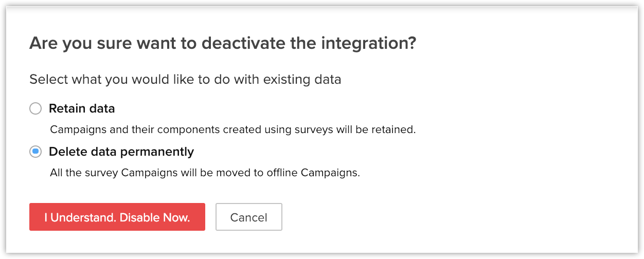Click 'will be retained' in the description
Image resolution: width=644 pixels, height=259 pixels.
[376, 129]
